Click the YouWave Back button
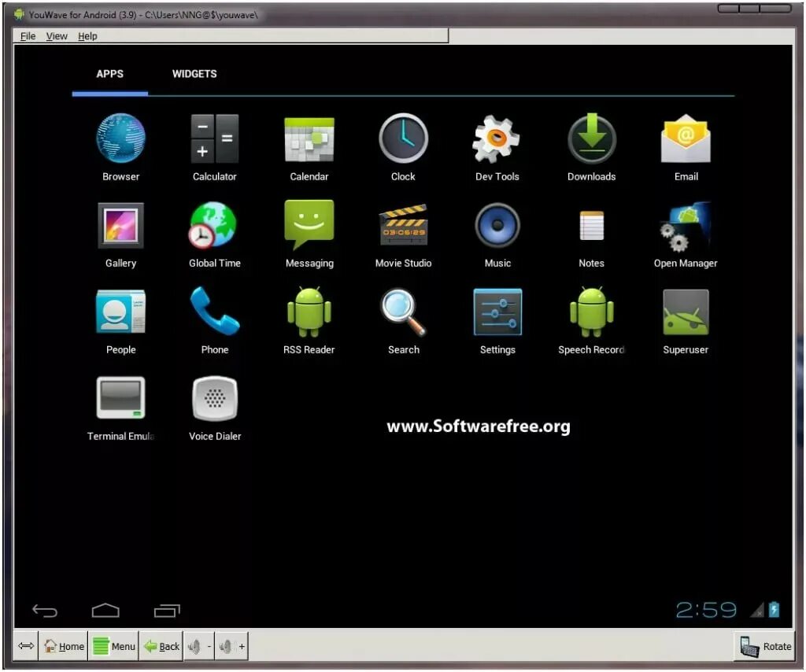The height and width of the screenshot is (672, 806). (161, 646)
